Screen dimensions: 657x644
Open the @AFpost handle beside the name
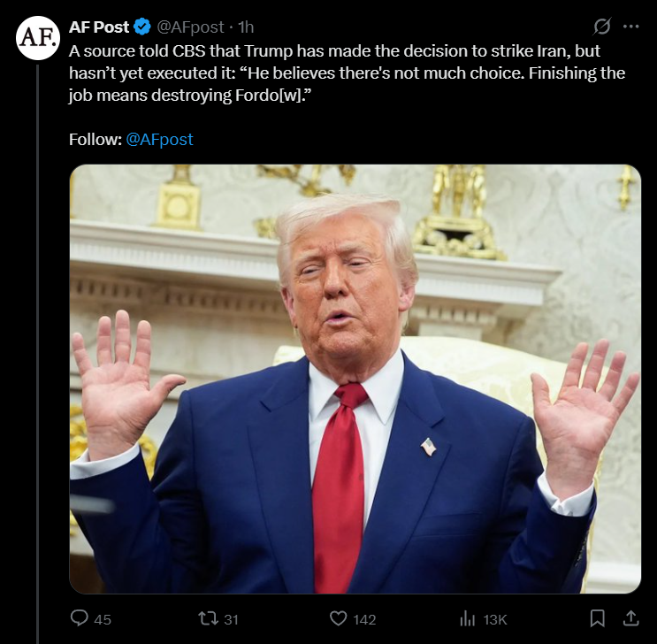pyautogui.click(x=190, y=27)
